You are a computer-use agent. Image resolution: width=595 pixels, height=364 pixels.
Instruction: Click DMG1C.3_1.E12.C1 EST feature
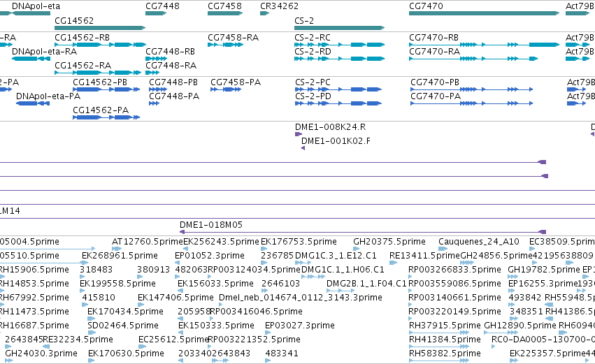point(303,263)
